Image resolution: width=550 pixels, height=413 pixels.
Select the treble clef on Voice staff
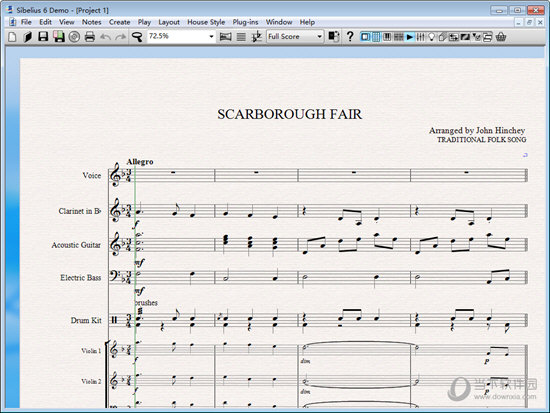click(115, 175)
